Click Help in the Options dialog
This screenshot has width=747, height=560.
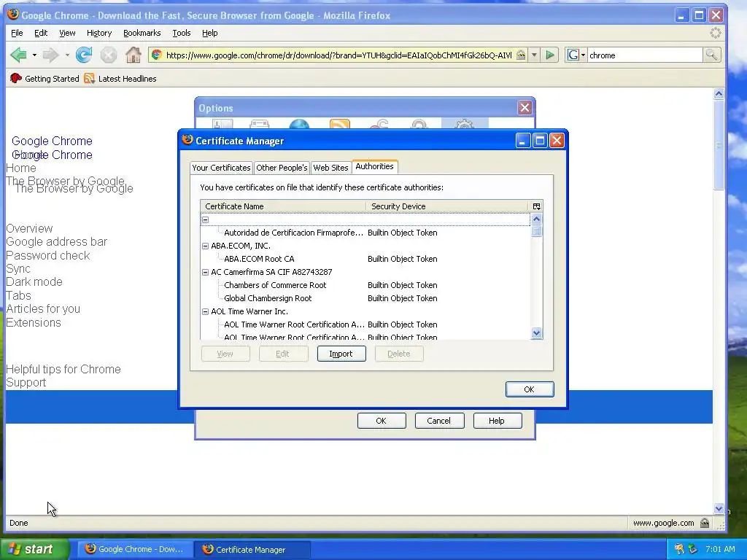[x=496, y=421]
